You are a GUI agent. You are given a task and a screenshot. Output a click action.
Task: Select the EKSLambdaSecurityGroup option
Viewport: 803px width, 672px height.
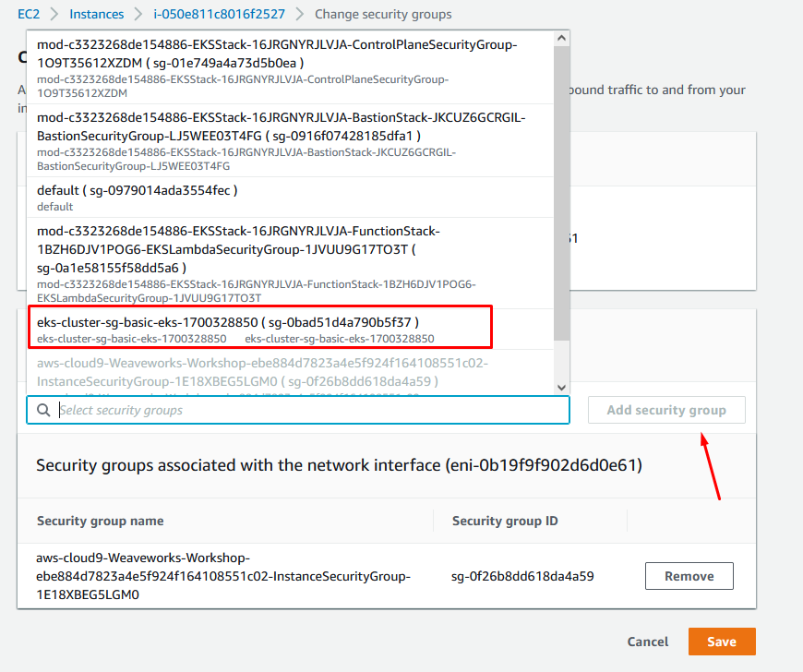(x=291, y=263)
